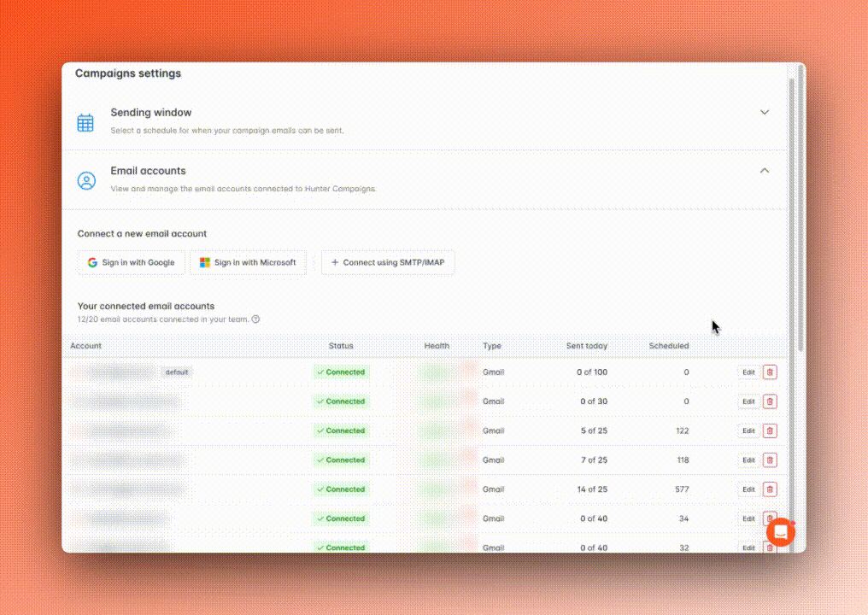Click the Health column header
This screenshot has height=615, width=868.
(436, 346)
